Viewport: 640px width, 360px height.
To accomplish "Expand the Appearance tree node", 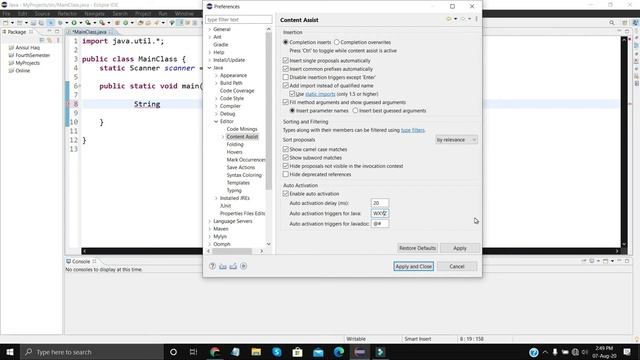I will 216,76.
